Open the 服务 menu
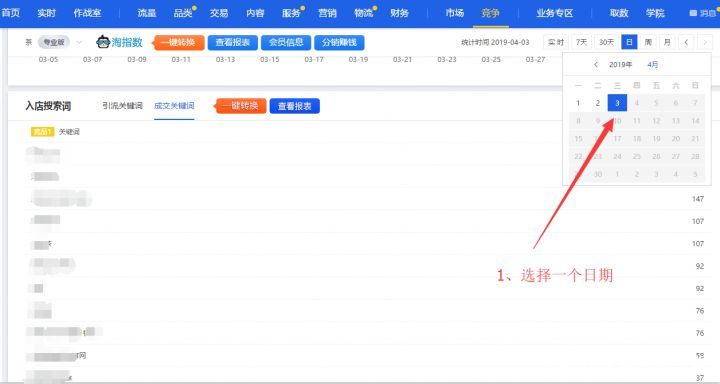 click(x=291, y=13)
